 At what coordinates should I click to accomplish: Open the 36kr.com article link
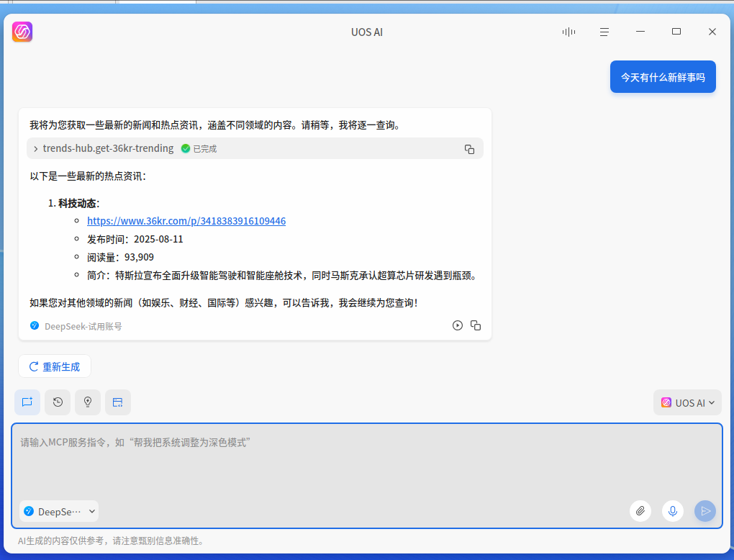(186, 221)
